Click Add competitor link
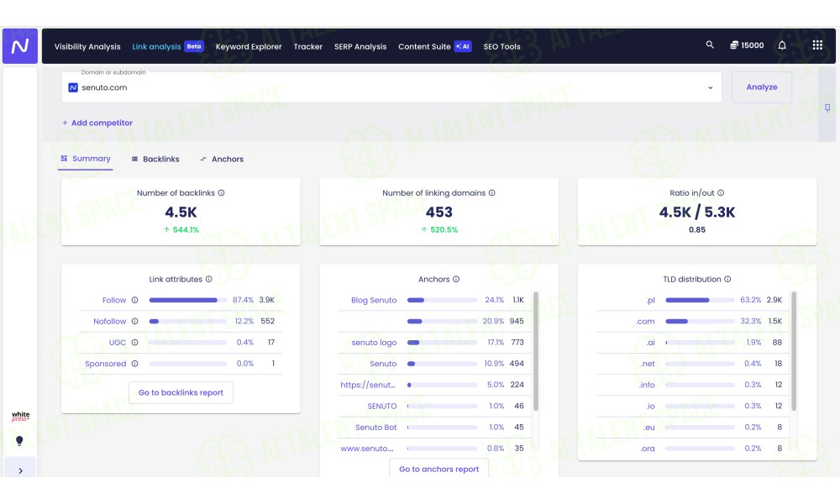The width and height of the screenshot is (840, 504). (x=97, y=123)
